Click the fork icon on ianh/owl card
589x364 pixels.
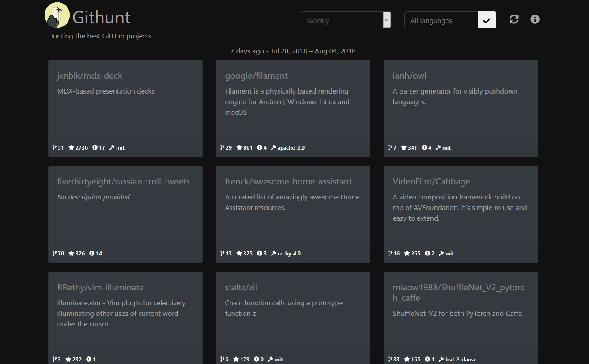coord(390,148)
